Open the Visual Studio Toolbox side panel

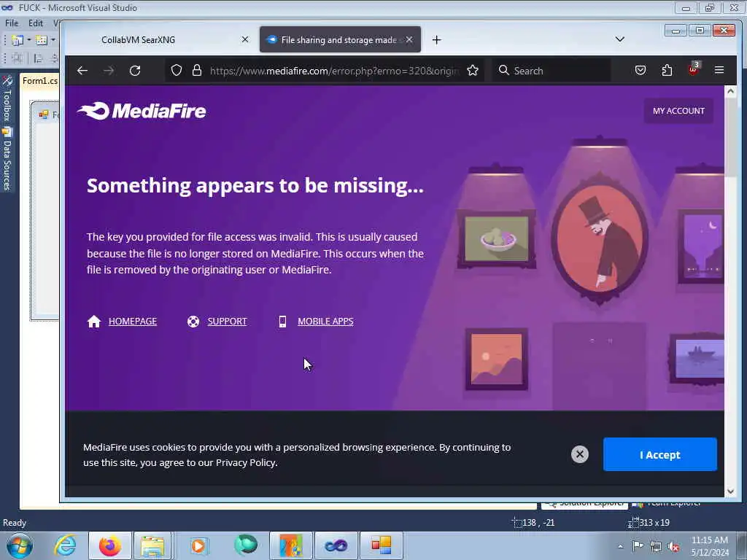(x=7, y=98)
